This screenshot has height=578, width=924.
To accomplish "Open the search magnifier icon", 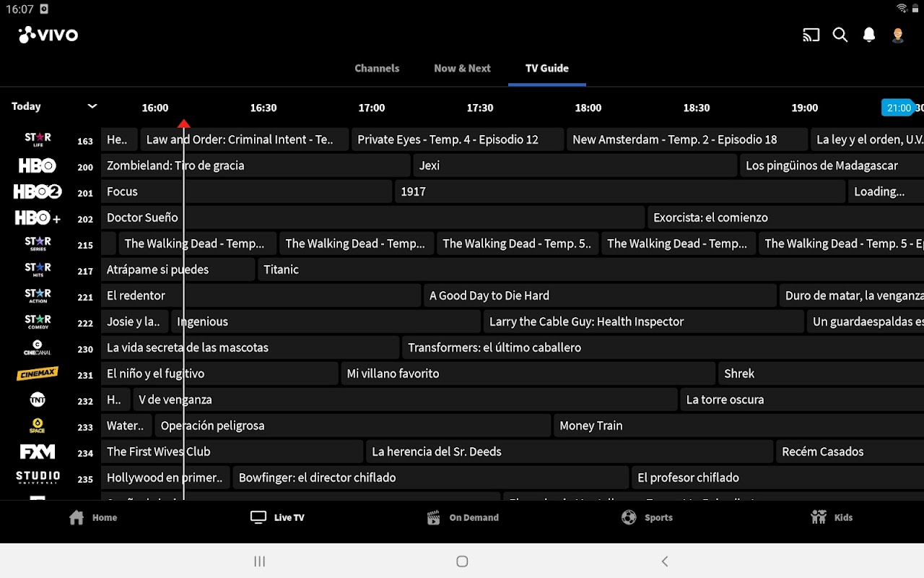I will tap(840, 35).
